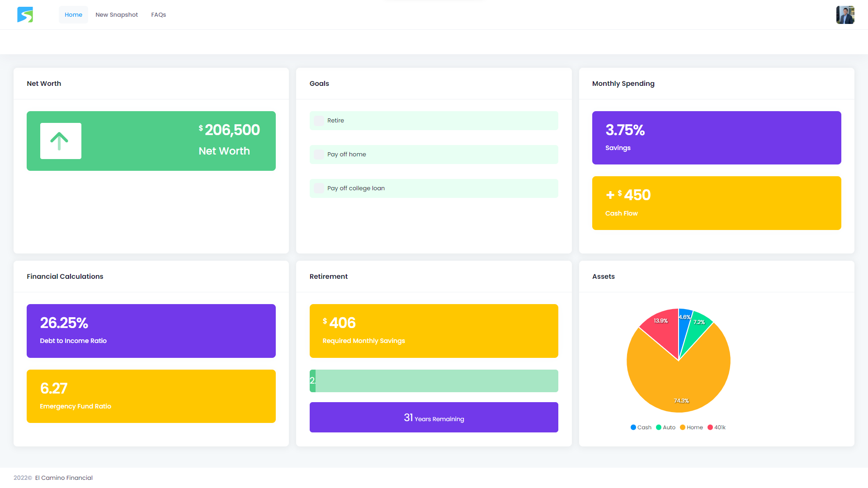868x488 pixels.
Task: Click the green up-arrow net worth icon
Action: [x=61, y=141]
